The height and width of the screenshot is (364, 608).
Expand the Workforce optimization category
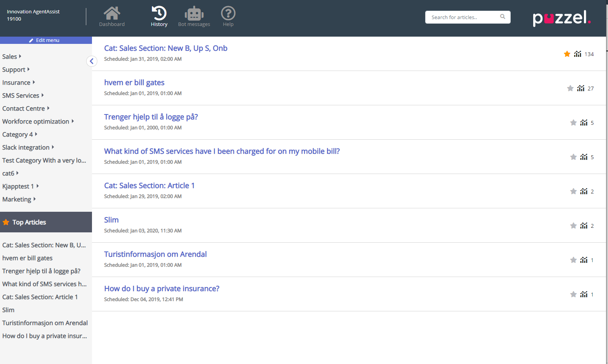tap(38, 121)
